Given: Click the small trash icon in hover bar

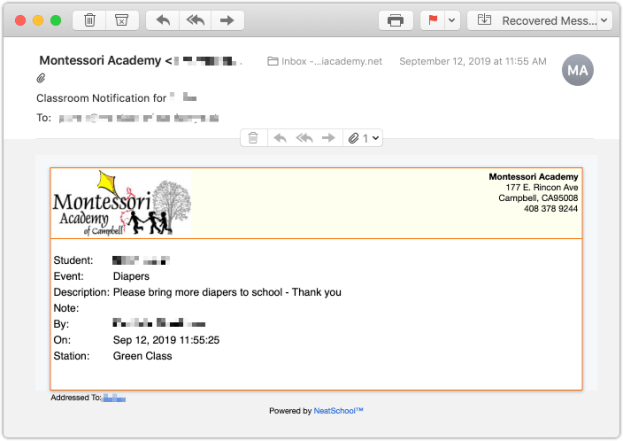Looking at the screenshot, I should (x=253, y=138).
